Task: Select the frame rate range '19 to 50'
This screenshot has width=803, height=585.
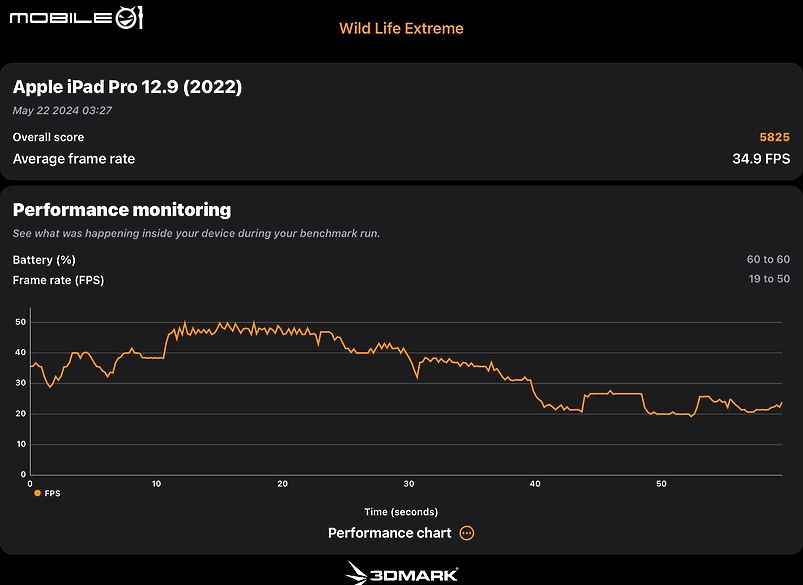Action: 769,279
